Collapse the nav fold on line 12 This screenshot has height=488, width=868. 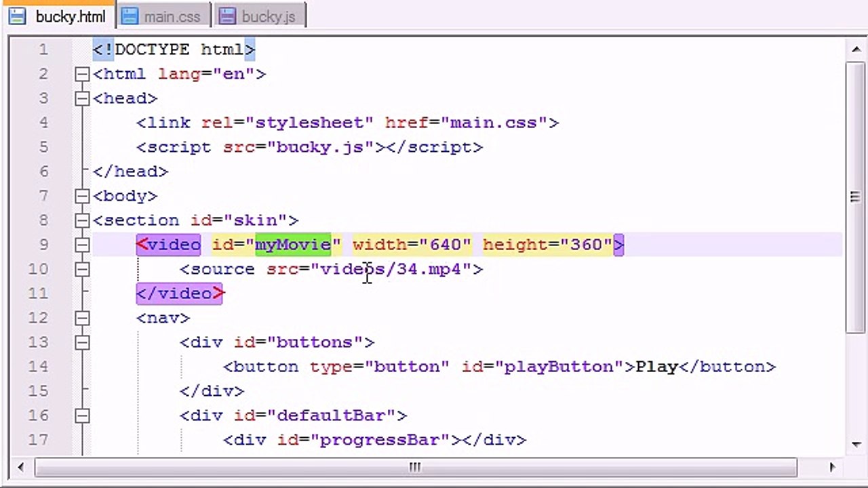pos(82,318)
